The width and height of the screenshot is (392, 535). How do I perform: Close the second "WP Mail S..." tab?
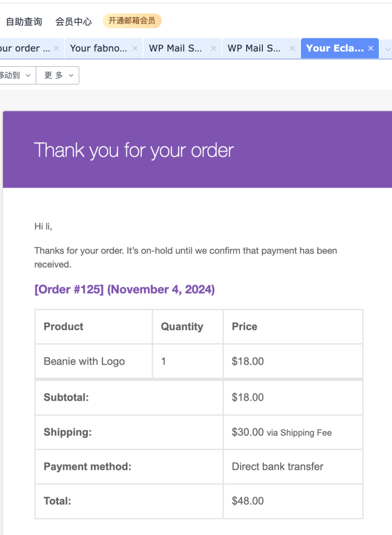pos(292,48)
